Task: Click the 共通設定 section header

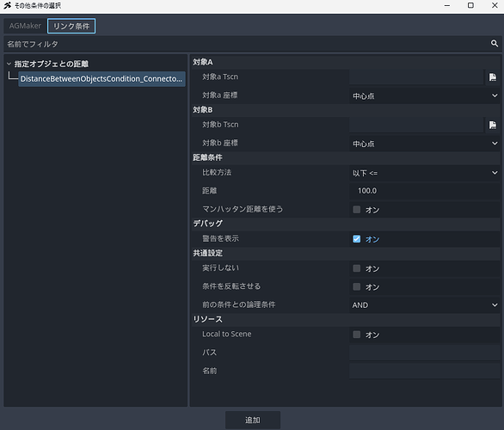Action: click(x=346, y=253)
